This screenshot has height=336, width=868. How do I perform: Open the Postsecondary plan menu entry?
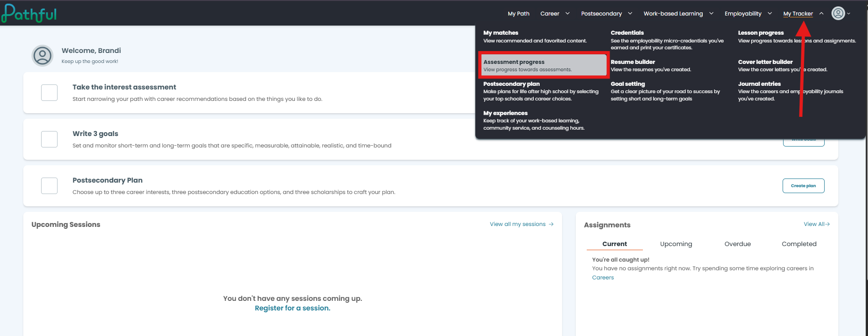(x=541, y=91)
